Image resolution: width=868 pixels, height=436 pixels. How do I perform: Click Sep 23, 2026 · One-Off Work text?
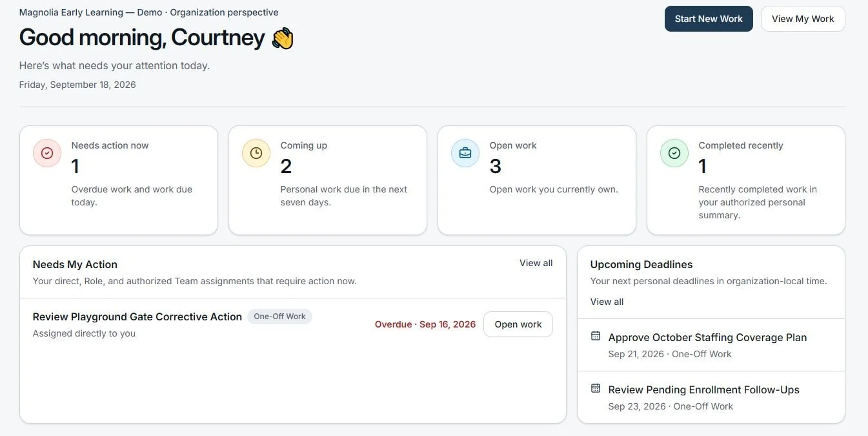click(671, 406)
